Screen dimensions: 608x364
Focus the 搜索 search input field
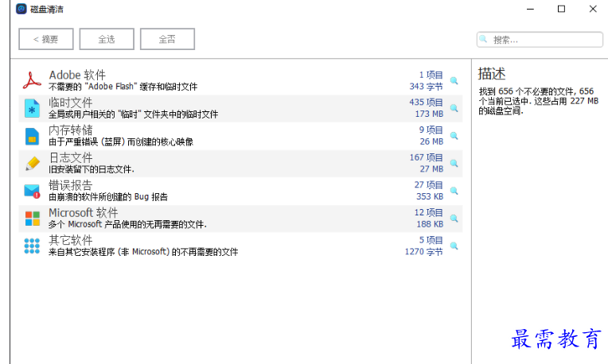pyautogui.click(x=540, y=40)
